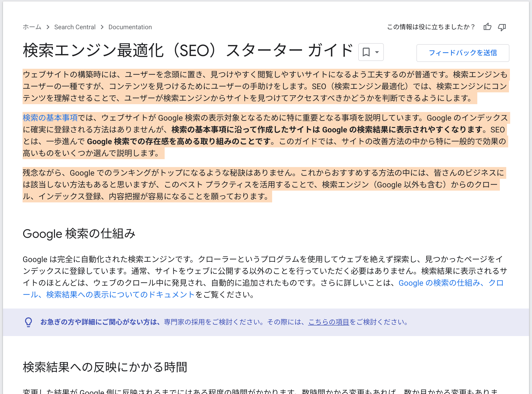
Task: Click the chevron after Search Central breadcrumb
Action: click(102, 27)
